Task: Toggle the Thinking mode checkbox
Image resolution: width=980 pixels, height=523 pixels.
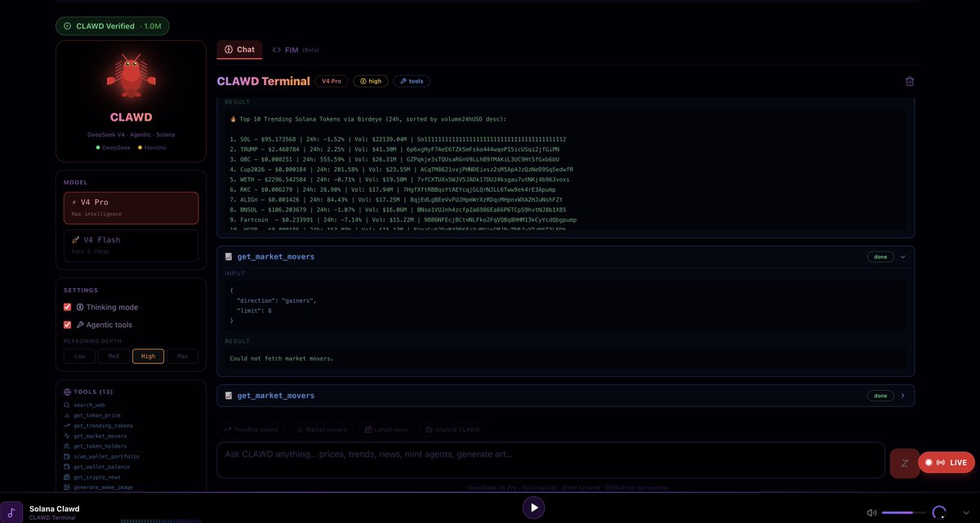Action: tap(68, 308)
